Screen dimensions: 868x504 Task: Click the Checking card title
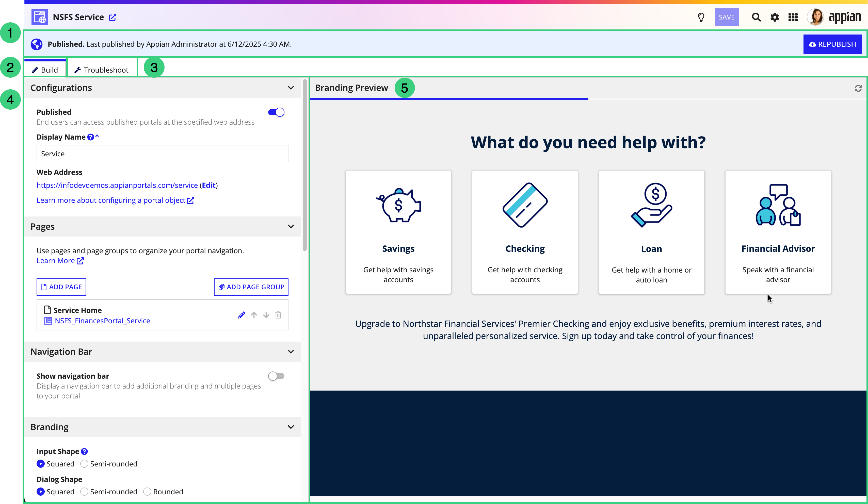coord(525,248)
